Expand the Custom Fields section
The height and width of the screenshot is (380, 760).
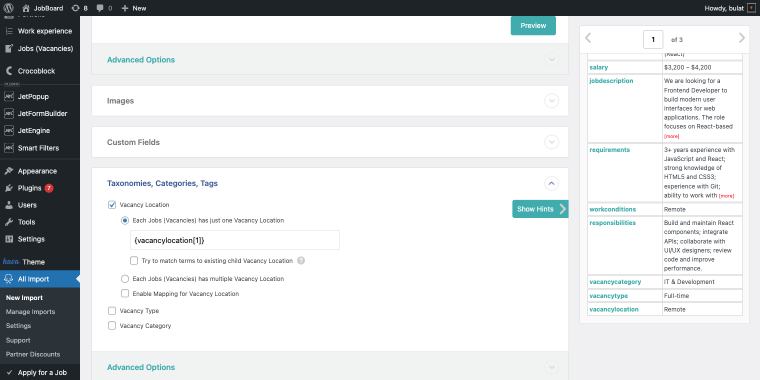click(x=551, y=142)
